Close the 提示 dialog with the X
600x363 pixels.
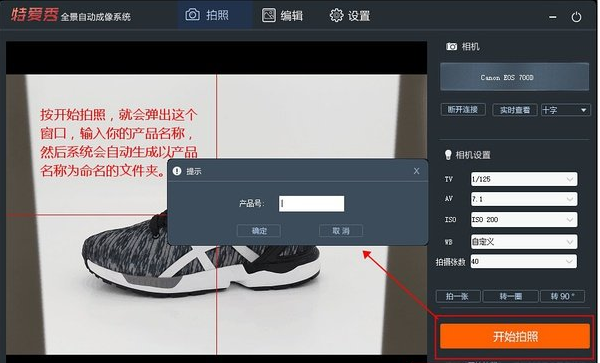coord(416,171)
